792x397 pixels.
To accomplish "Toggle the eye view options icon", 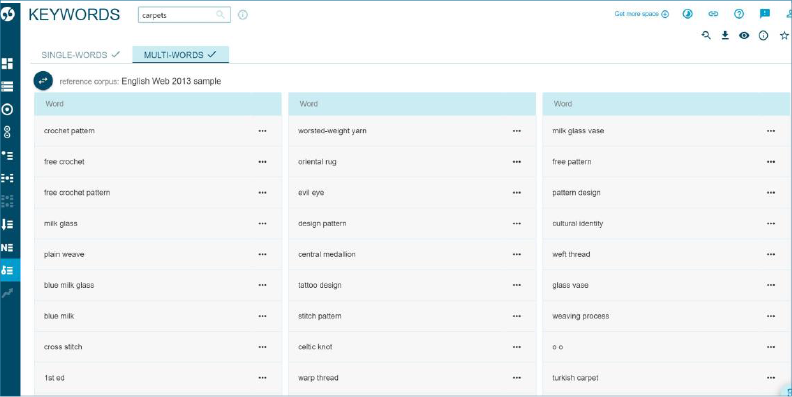I will coord(744,35).
